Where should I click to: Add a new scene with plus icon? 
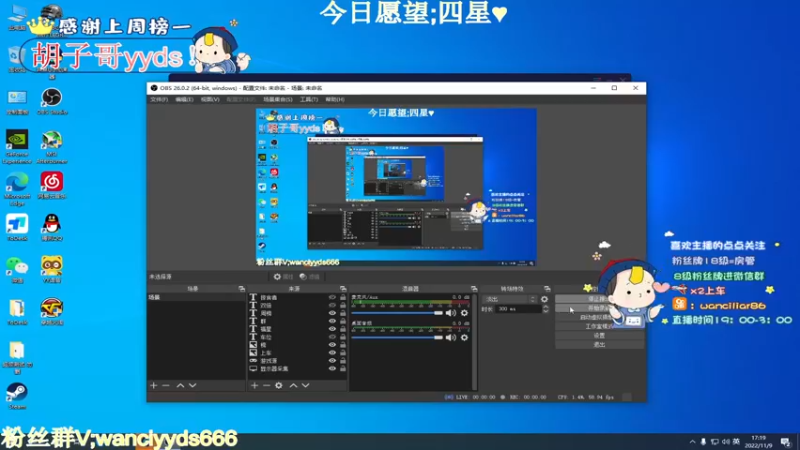(x=154, y=385)
